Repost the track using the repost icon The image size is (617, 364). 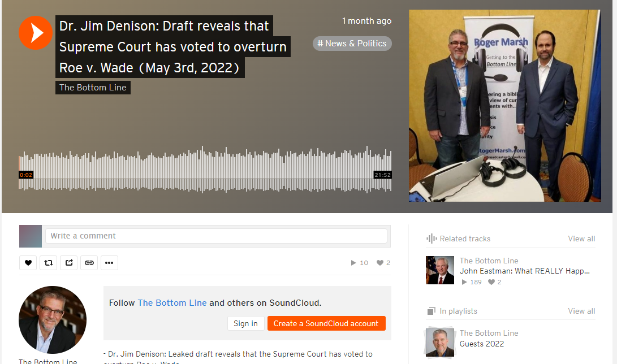click(49, 263)
